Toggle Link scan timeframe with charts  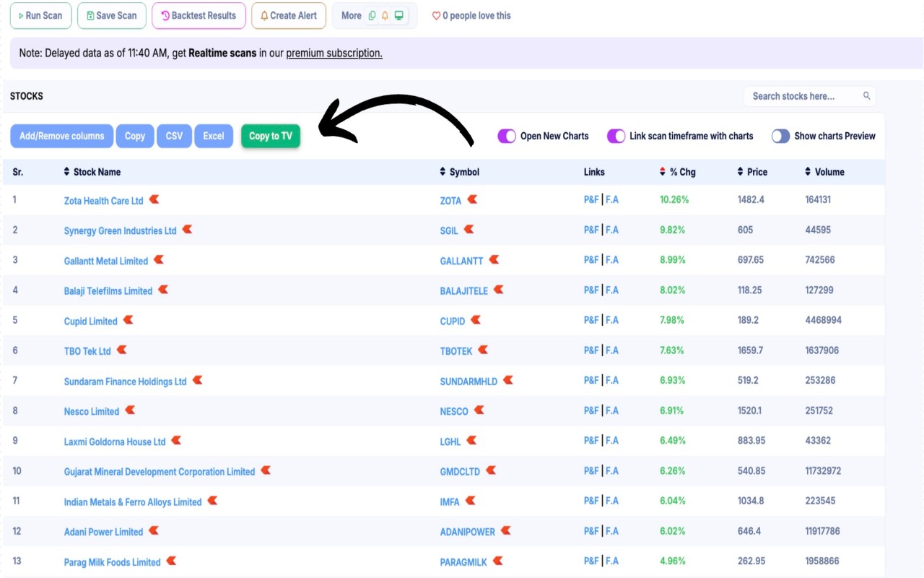coord(616,135)
